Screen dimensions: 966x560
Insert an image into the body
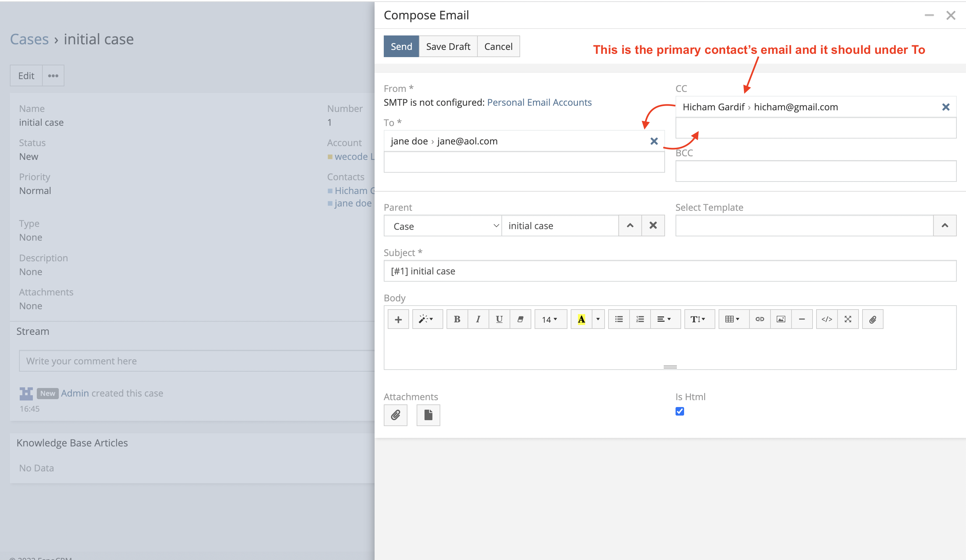coord(780,319)
